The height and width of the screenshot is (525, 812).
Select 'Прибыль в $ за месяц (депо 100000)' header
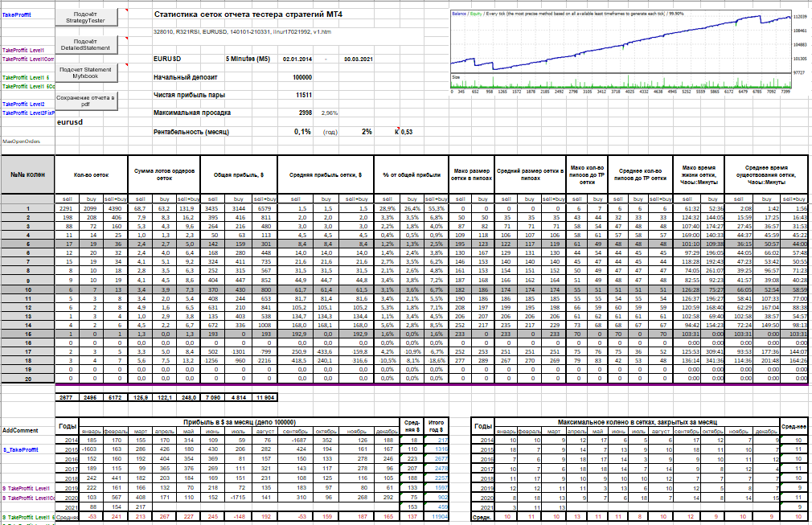tap(240, 422)
